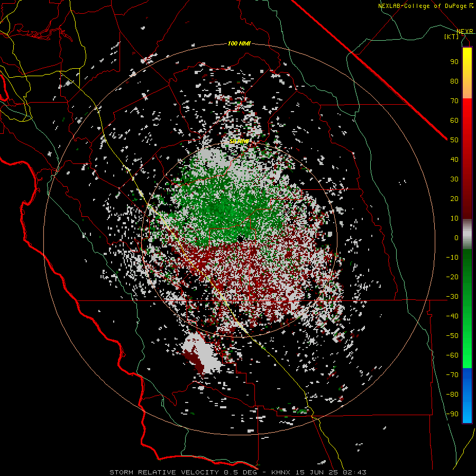Click the -90 value on the velocity scale

(x=452, y=414)
